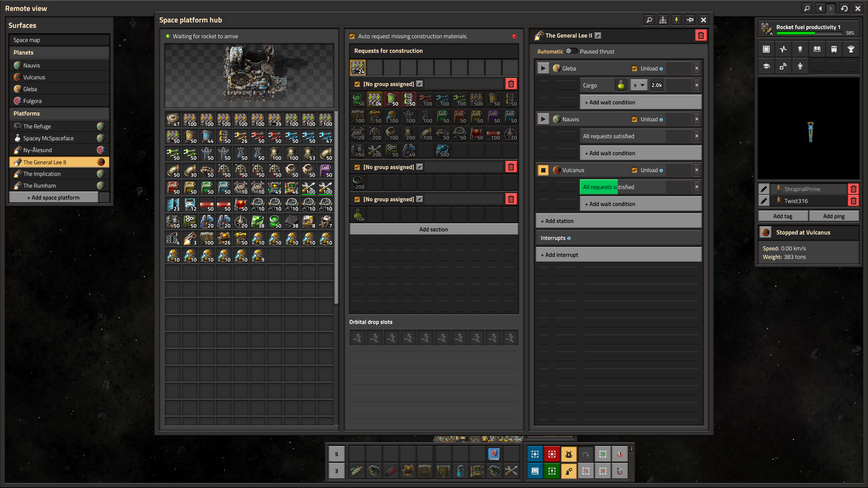The width and height of the screenshot is (868, 488).
Task: Toggle Unload checkbox for Gleba
Action: (634, 68)
